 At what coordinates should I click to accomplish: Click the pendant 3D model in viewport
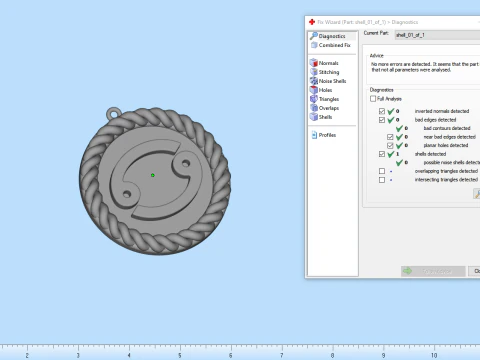[x=155, y=181]
